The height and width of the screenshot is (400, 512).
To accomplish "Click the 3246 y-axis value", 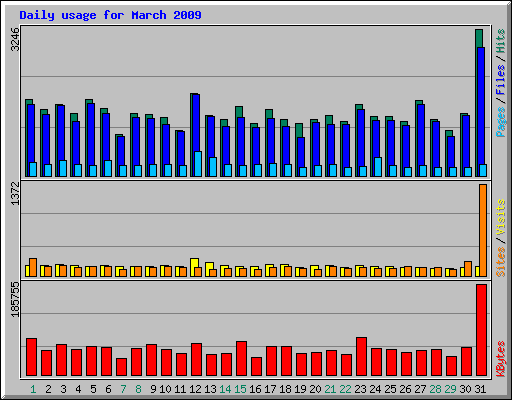I will (15, 39).
